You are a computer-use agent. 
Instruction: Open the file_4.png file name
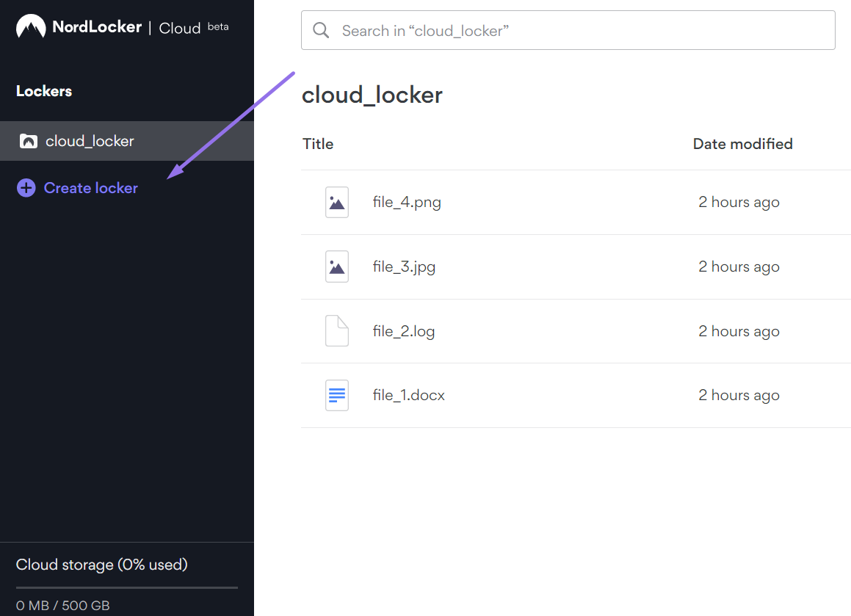[x=407, y=203]
